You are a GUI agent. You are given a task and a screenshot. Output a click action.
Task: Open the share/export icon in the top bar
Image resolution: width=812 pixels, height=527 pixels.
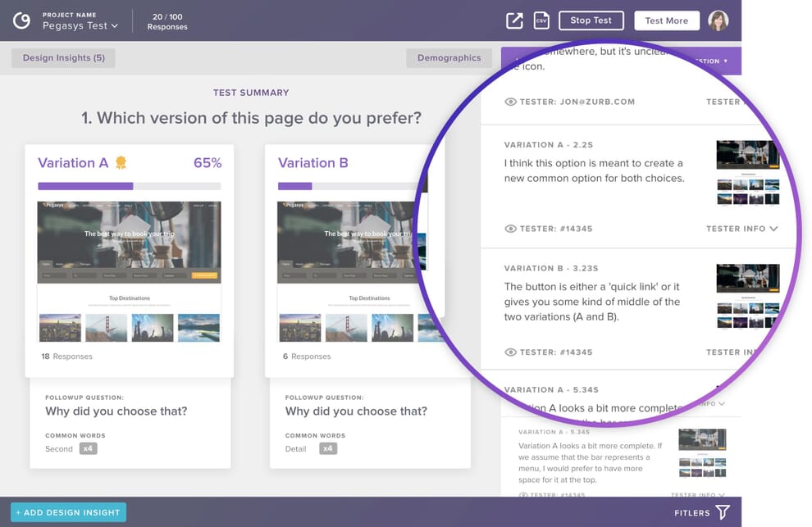514,20
